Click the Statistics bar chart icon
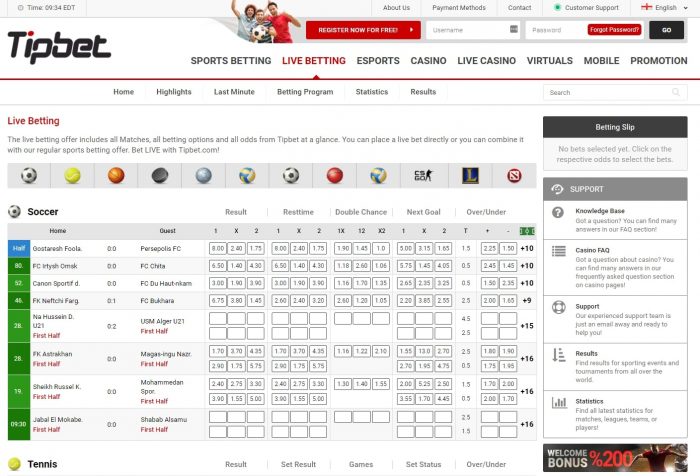Image resolution: width=700 pixels, height=476 pixels. [x=559, y=402]
